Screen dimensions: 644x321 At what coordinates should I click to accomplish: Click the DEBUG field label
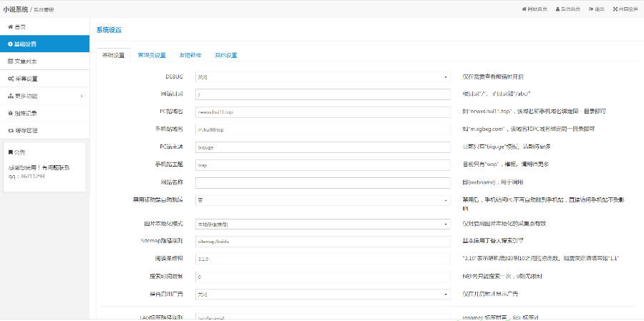coord(174,76)
